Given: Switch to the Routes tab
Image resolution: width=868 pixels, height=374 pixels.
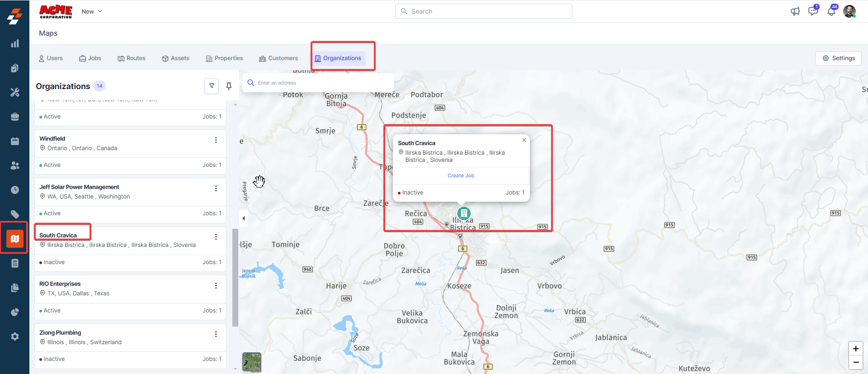Looking at the screenshot, I should point(132,58).
